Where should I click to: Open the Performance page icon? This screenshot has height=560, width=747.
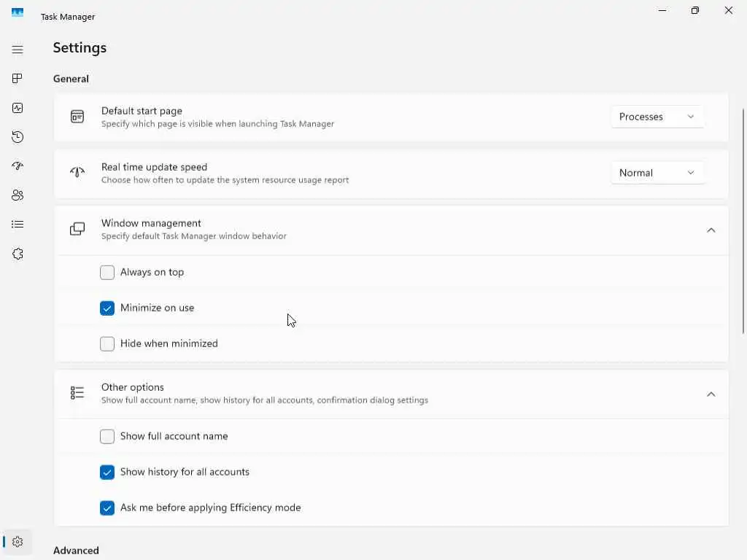tap(18, 108)
